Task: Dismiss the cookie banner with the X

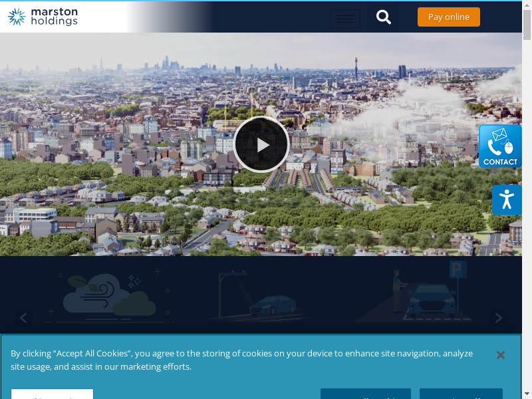Action: [x=501, y=355]
